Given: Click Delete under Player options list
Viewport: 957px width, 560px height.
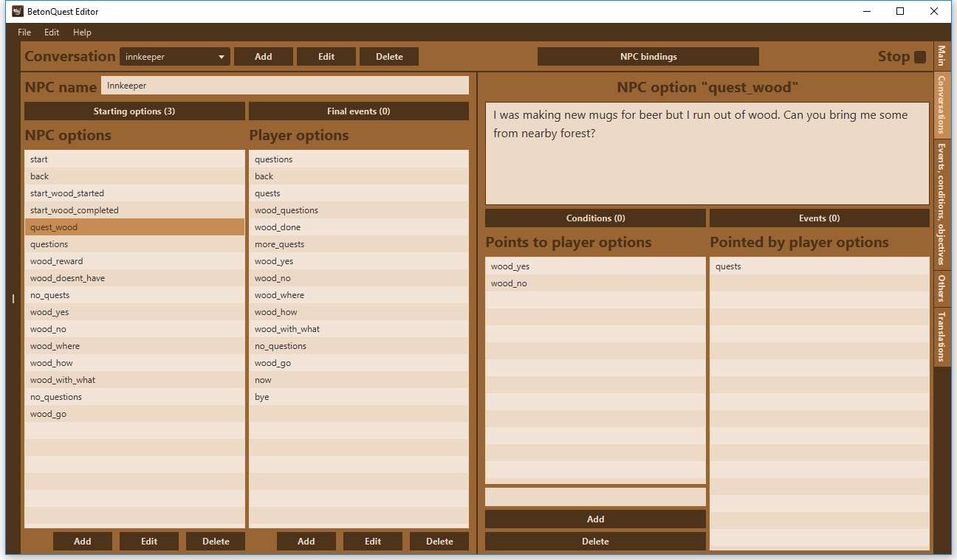Looking at the screenshot, I should 439,542.
